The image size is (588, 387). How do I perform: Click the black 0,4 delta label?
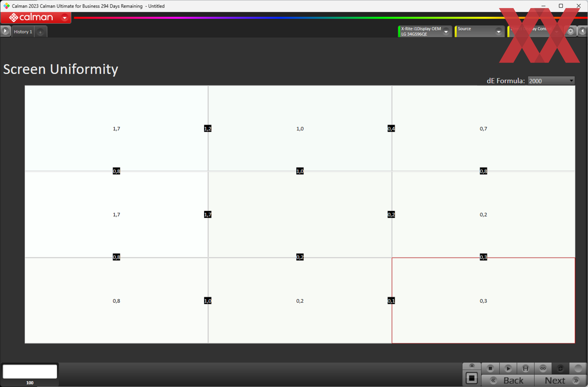coord(391,128)
